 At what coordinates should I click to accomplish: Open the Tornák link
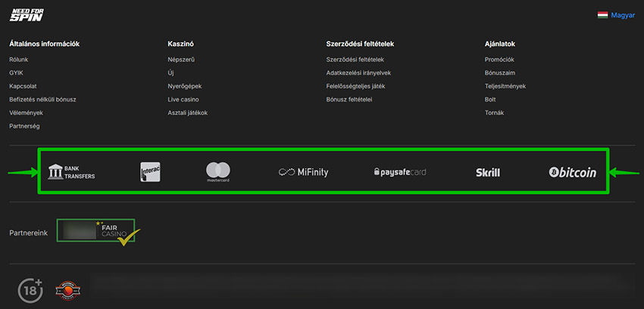pyautogui.click(x=494, y=113)
